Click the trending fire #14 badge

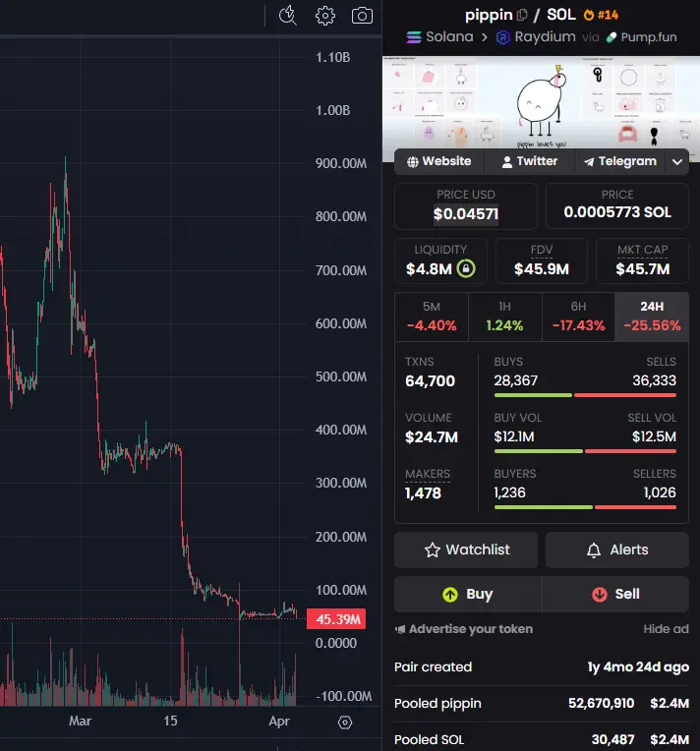click(x=601, y=16)
